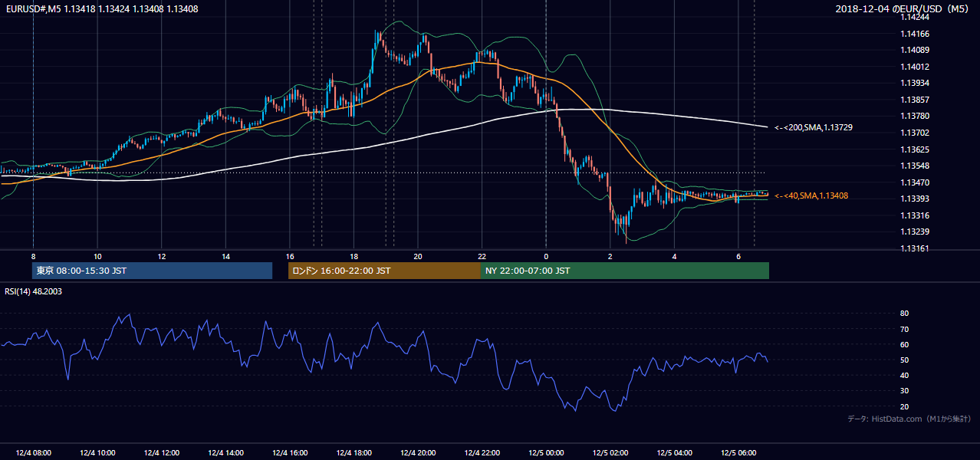Click the 12/4 08:00 date label
The height and width of the screenshot is (460, 980).
[x=33, y=453]
